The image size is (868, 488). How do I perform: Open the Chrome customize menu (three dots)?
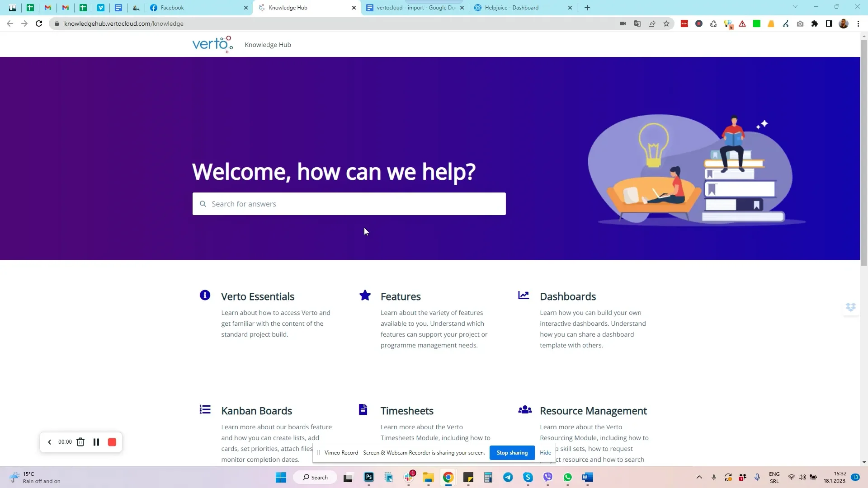[x=858, y=23]
